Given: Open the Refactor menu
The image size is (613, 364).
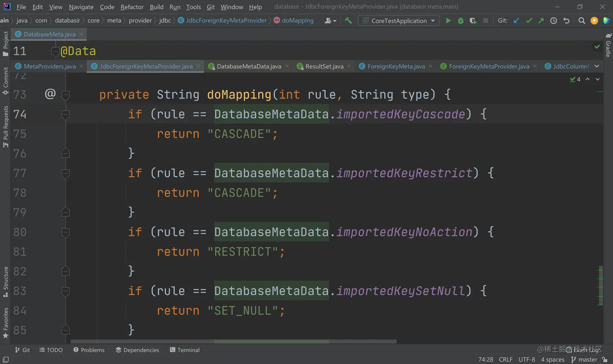Looking at the screenshot, I should click(132, 7).
